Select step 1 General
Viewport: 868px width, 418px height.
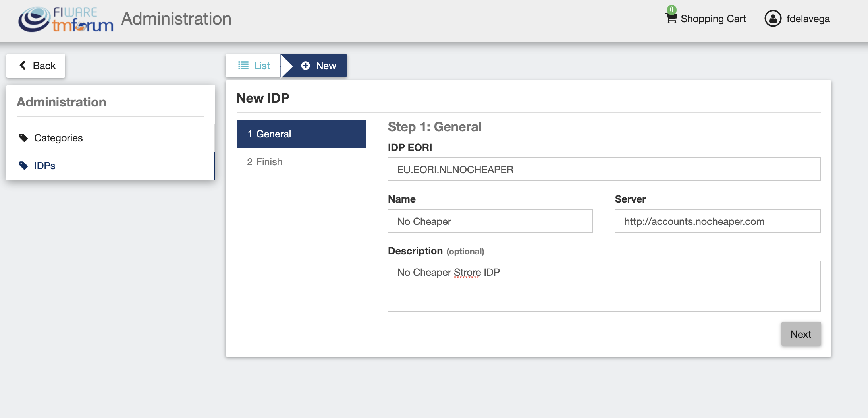pyautogui.click(x=301, y=134)
